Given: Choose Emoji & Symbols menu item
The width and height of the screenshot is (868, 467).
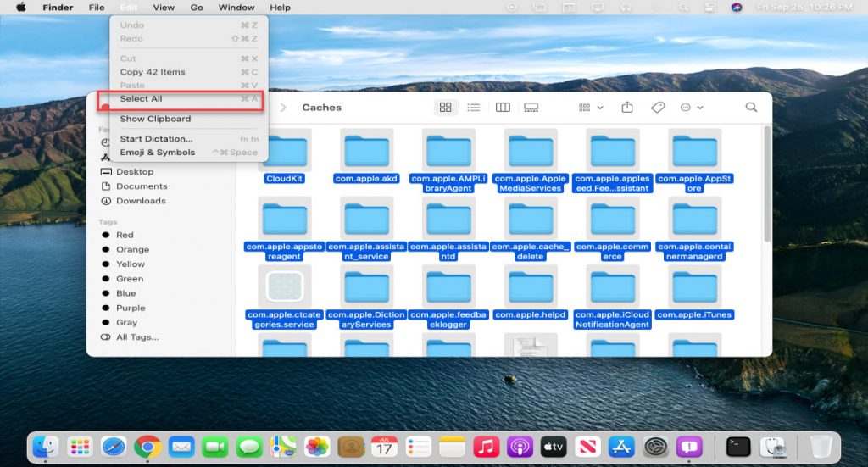Looking at the screenshot, I should tap(189, 153).
